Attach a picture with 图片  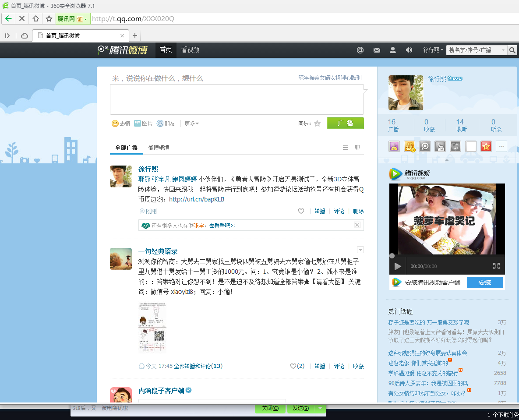point(143,124)
